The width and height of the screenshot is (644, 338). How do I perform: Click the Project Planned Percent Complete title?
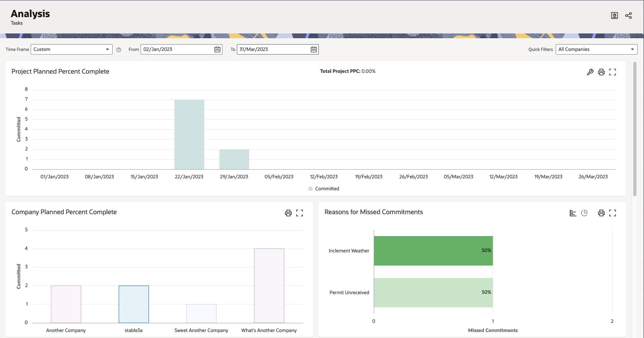coord(60,72)
